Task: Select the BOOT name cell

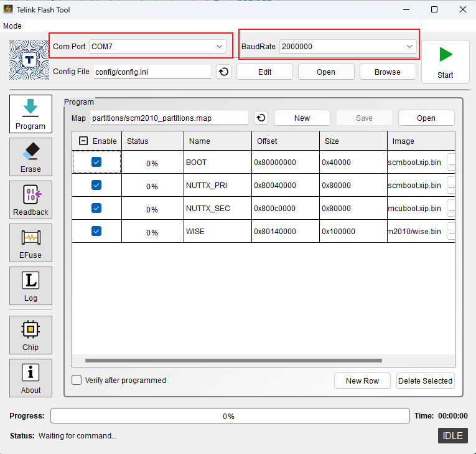Action: 218,163
